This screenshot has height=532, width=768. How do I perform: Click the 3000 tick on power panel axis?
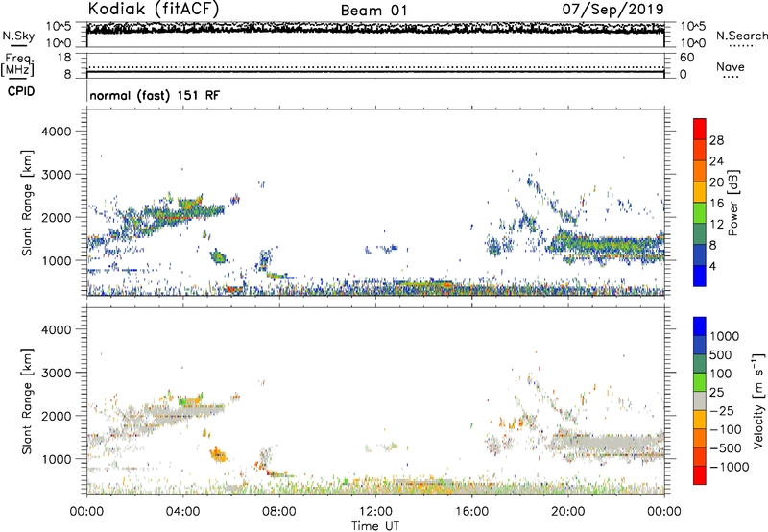pos(57,175)
